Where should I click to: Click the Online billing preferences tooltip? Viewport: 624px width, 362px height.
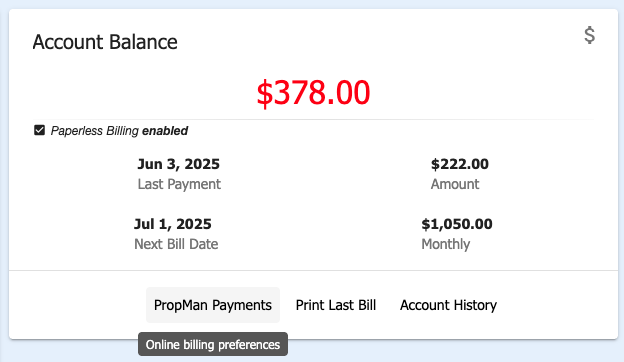213,344
